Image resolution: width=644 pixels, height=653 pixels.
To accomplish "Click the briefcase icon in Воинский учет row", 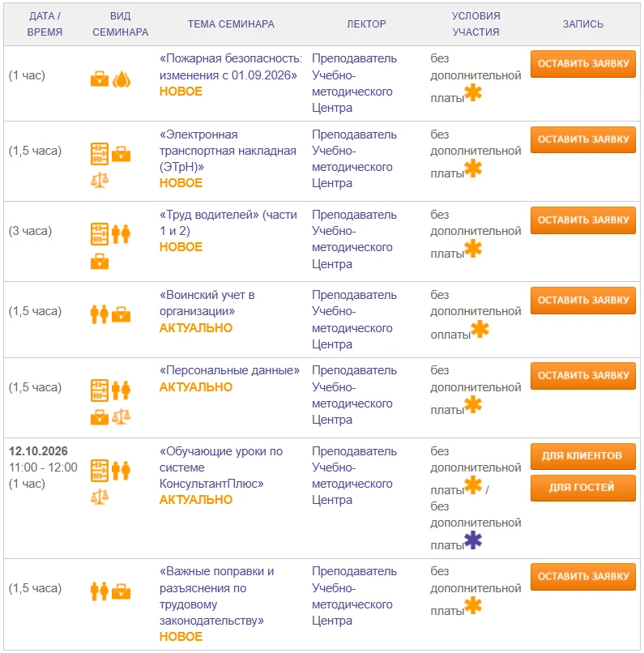I will [x=122, y=314].
